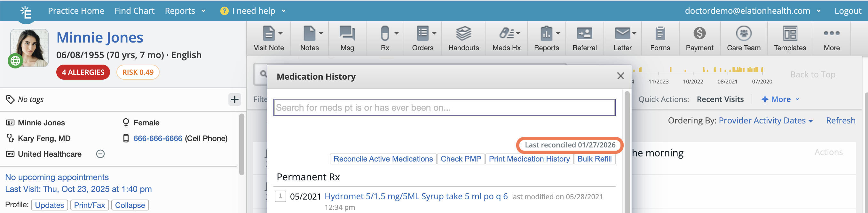This screenshot has height=213, width=868.
Task: Click the Reconcile Active Medications button
Action: [383, 159]
